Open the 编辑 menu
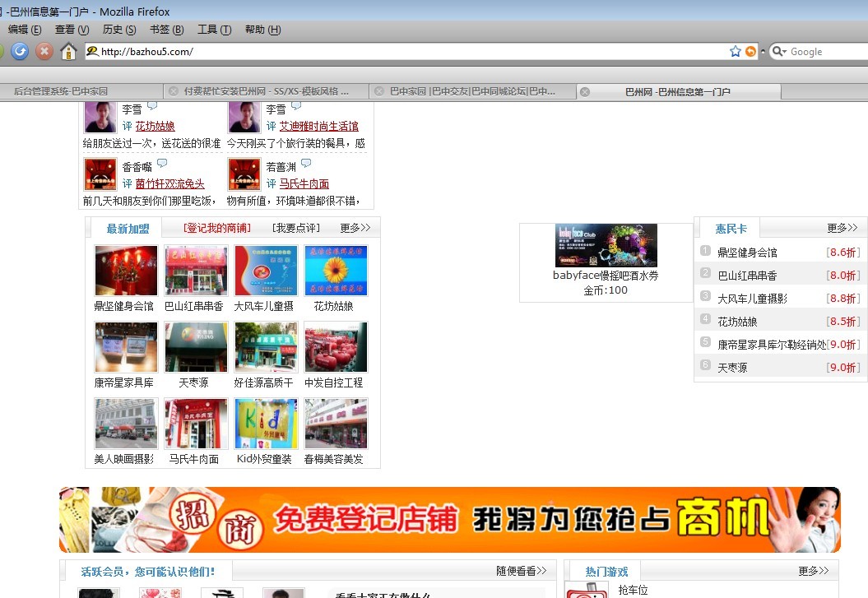 coord(25,30)
